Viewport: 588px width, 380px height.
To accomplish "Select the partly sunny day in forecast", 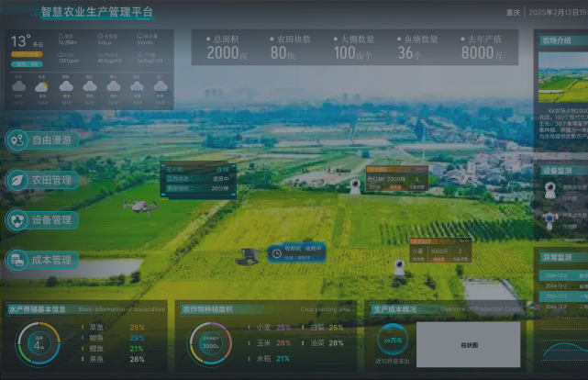I will pyautogui.click(x=42, y=87).
